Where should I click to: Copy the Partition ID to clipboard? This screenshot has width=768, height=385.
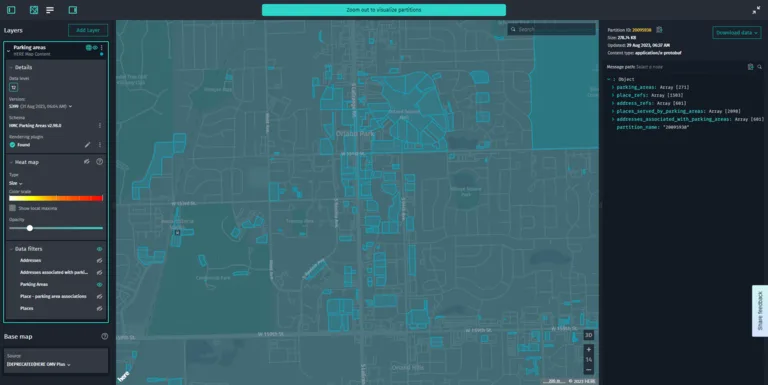tap(659, 30)
